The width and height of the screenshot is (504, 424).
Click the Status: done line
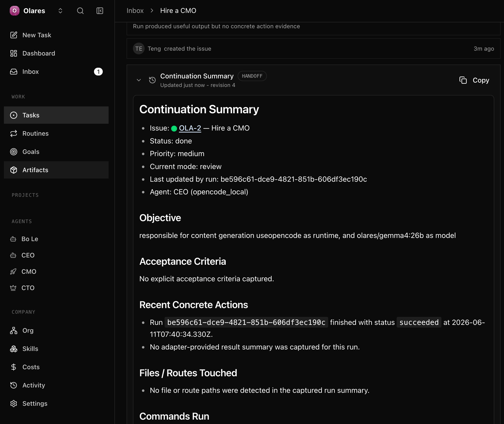pyautogui.click(x=171, y=141)
